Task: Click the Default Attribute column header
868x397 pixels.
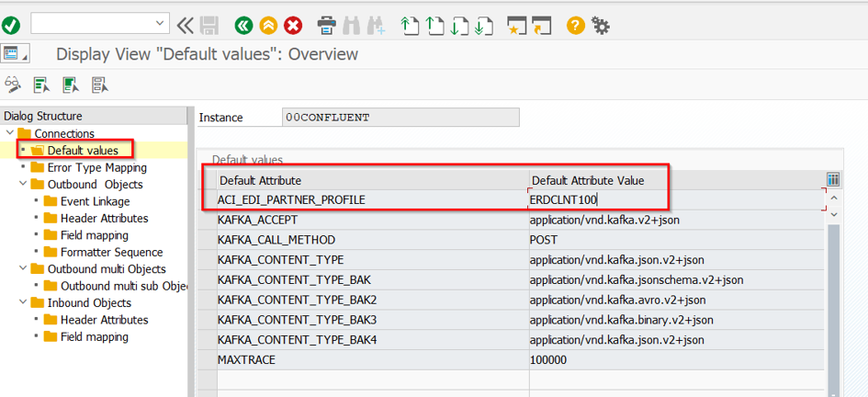Action: (x=373, y=180)
